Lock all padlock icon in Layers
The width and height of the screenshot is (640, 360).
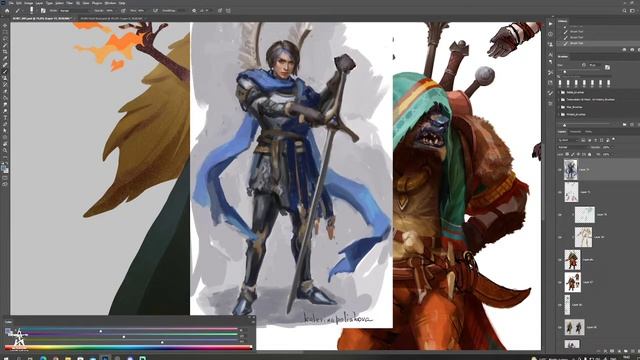[589, 154]
